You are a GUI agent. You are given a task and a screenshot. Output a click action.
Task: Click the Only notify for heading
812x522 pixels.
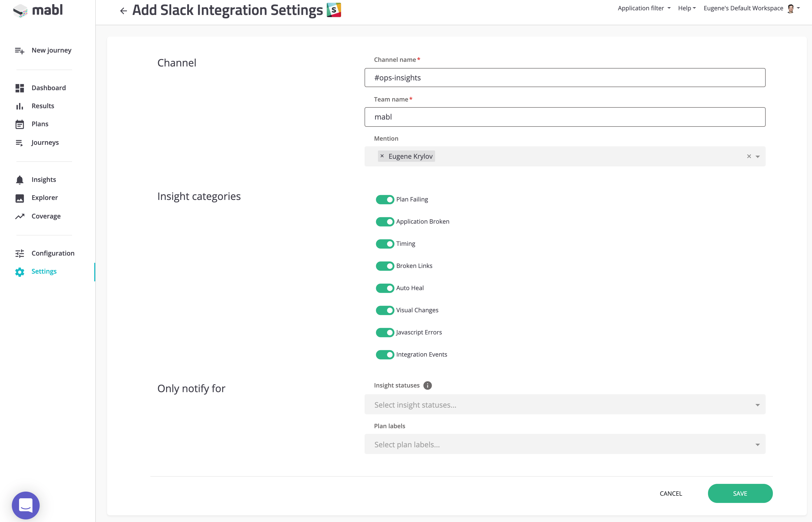coord(191,389)
